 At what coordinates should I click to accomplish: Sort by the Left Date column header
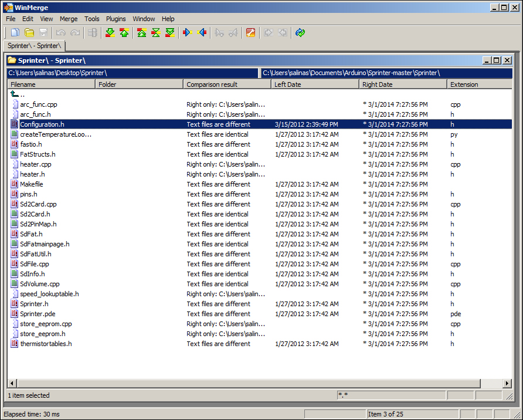315,84
